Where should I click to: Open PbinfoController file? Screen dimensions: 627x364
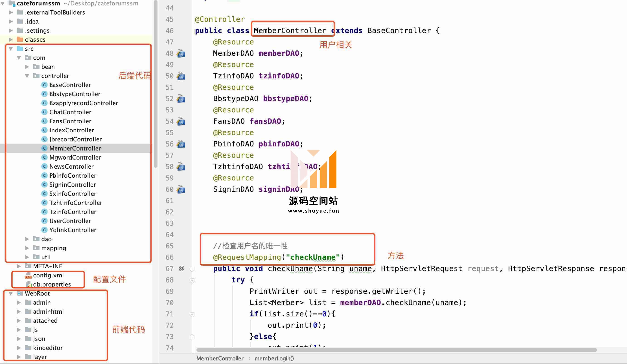pyautogui.click(x=73, y=175)
